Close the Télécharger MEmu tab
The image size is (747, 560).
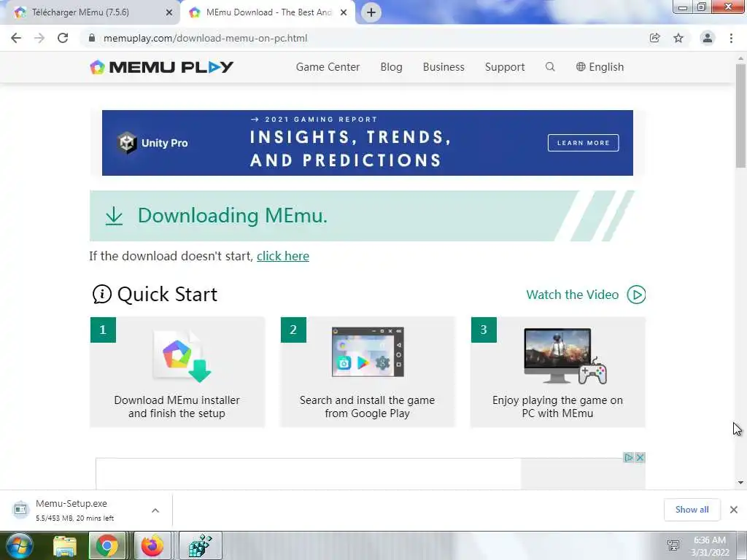pyautogui.click(x=169, y=12)
